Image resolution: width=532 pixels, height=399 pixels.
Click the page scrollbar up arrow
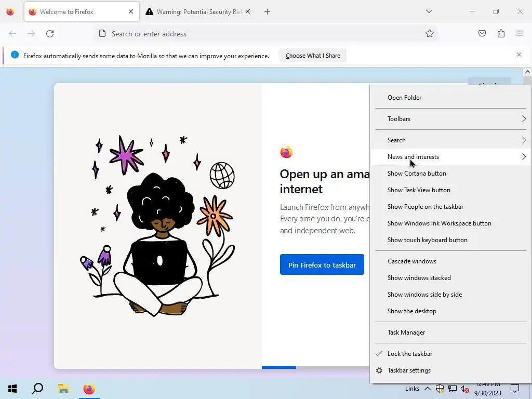[527, 72]
